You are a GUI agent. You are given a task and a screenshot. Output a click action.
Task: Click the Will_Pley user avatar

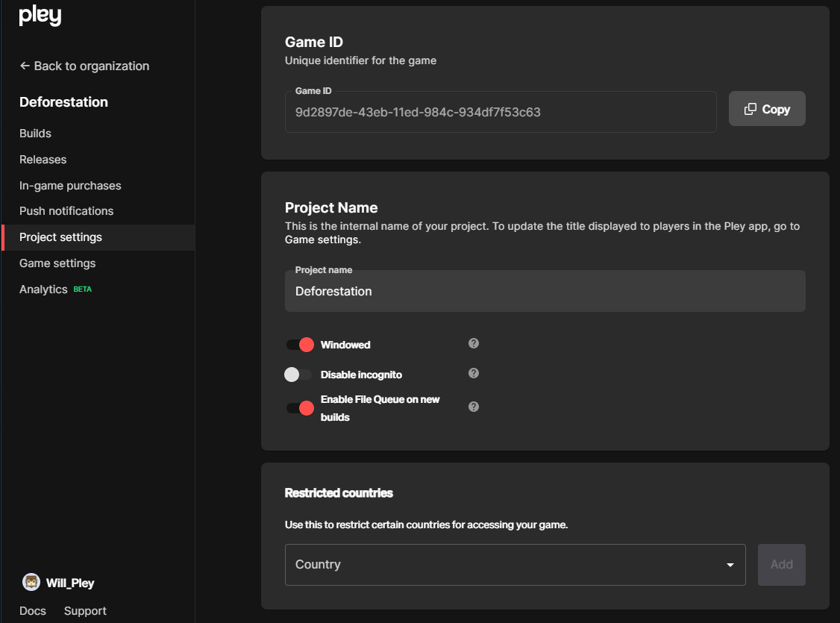click(31, 582)
